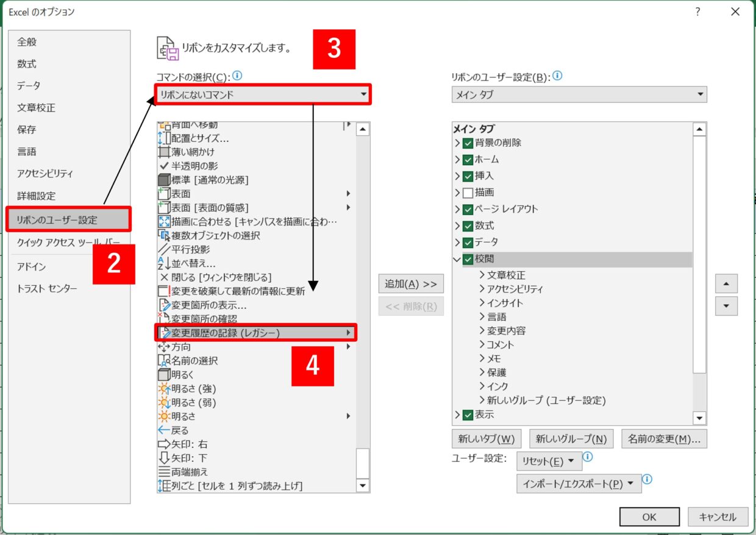This screenshot has height=535, width=756.
Task: Expand the ホーム tab node chevron
Action: coord(457,160)
